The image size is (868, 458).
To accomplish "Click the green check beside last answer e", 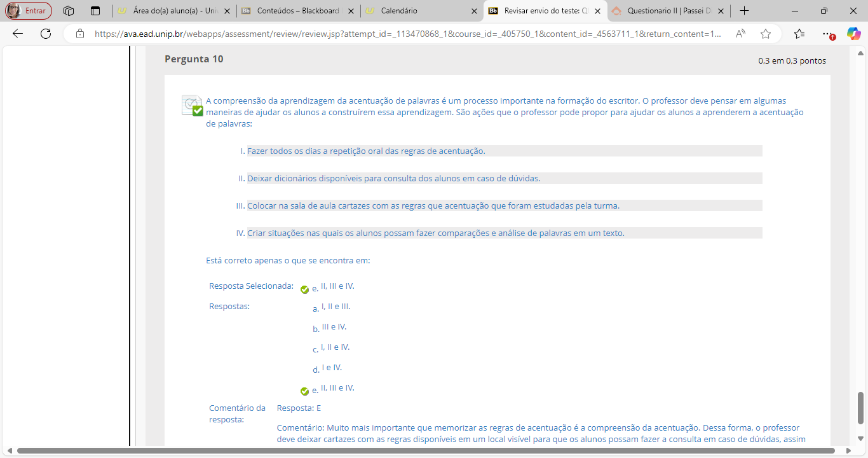I will [304, 391].
